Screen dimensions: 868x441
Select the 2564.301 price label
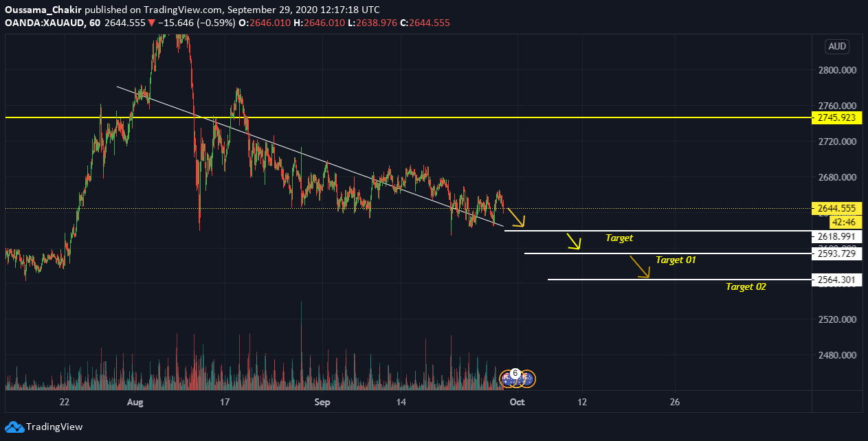point(836,280)
